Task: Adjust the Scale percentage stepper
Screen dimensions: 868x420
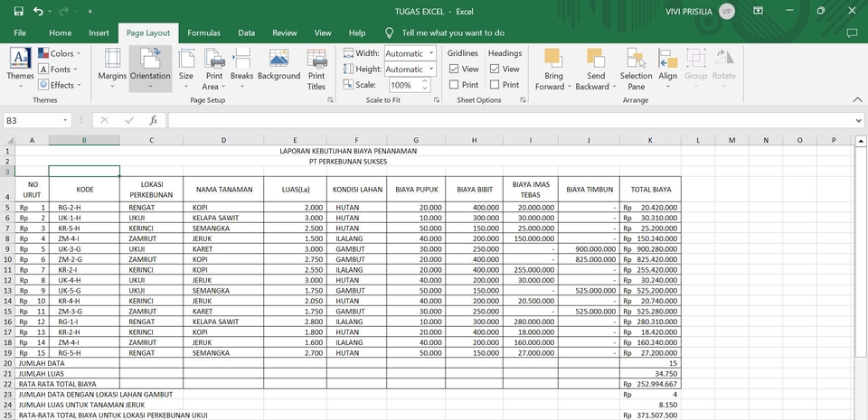Action: tap(425, 85)
